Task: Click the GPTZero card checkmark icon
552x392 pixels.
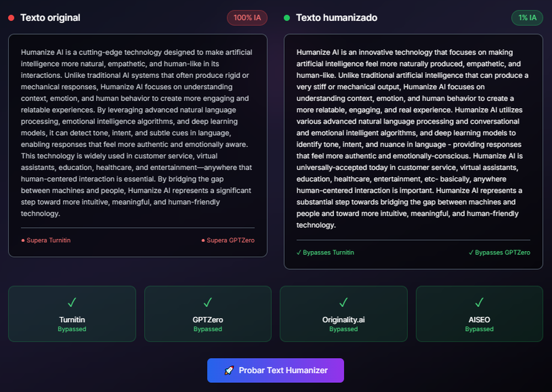Action: [x=208, y=303]
